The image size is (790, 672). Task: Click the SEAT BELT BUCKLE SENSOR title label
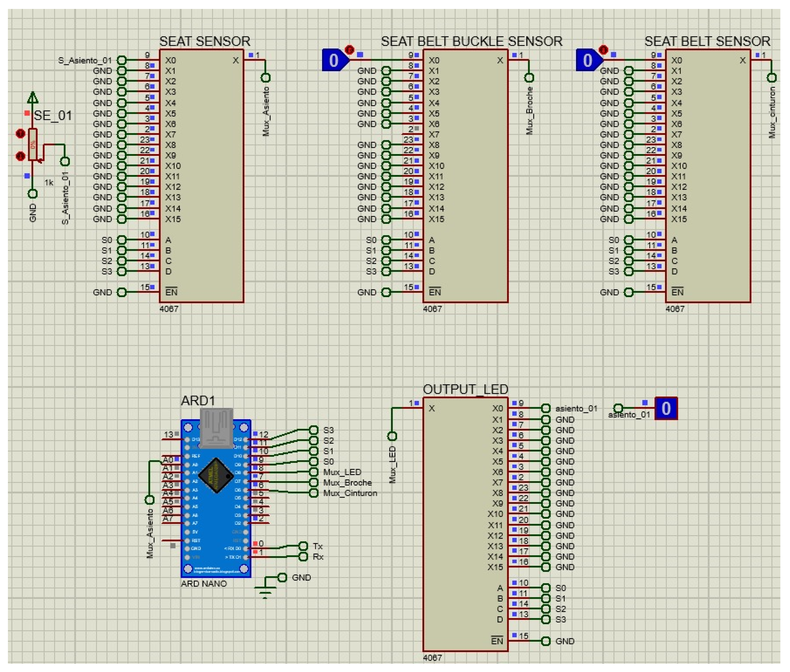point(471,41)
